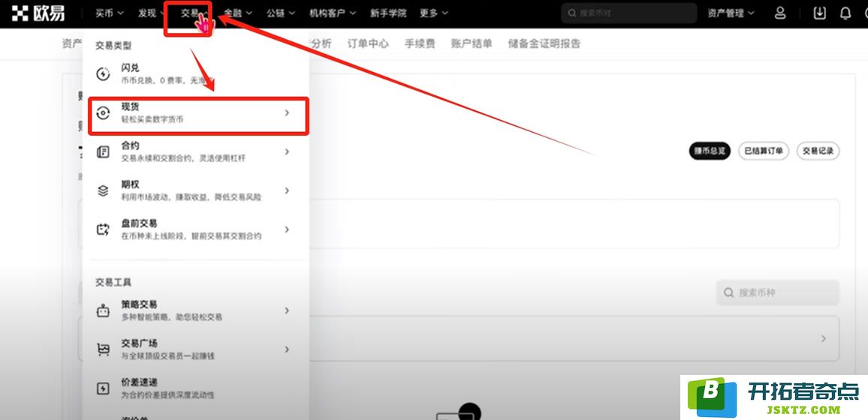Screen dimensions: 868x420
Task: Select 策略交易 tool
Action: pos(196,310)
